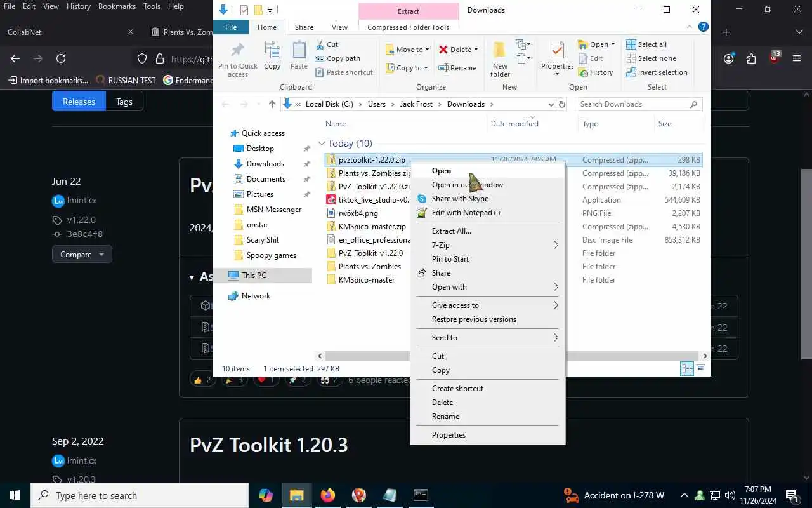This screenshot has height=508, width=812.
Task: Click tracking protection shield in Firefox
Action: [143, 58]
